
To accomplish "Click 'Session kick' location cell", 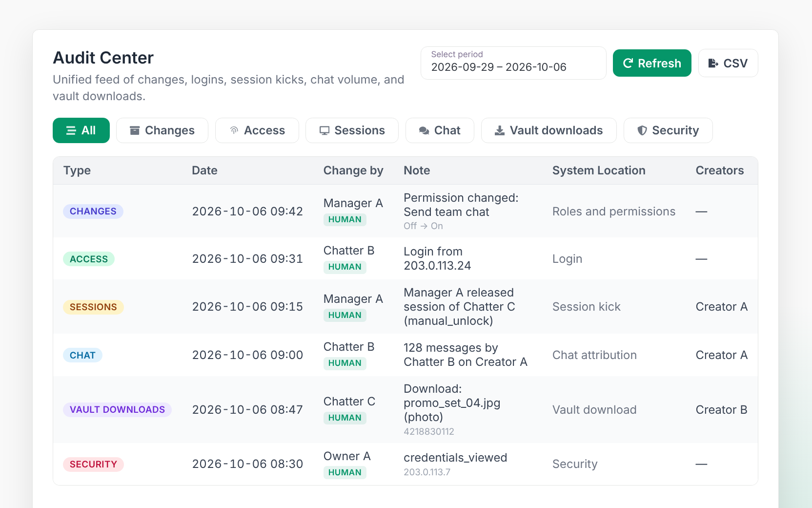I will pos(587,307).
